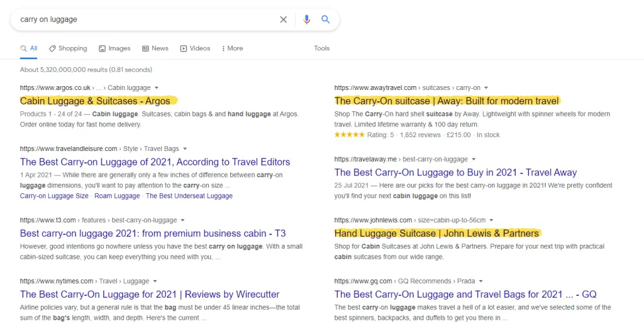
Task: Click the five-star rating on Away result
Action: click(349, 135)
